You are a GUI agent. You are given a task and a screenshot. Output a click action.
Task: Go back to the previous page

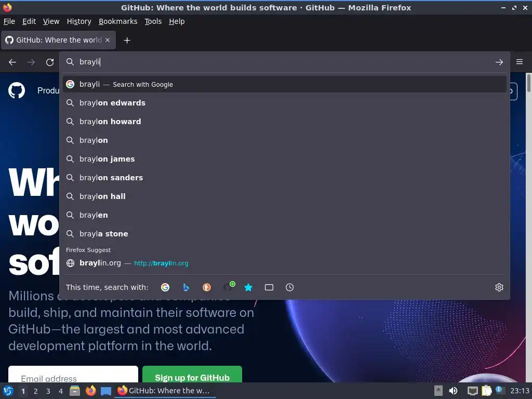12,62
